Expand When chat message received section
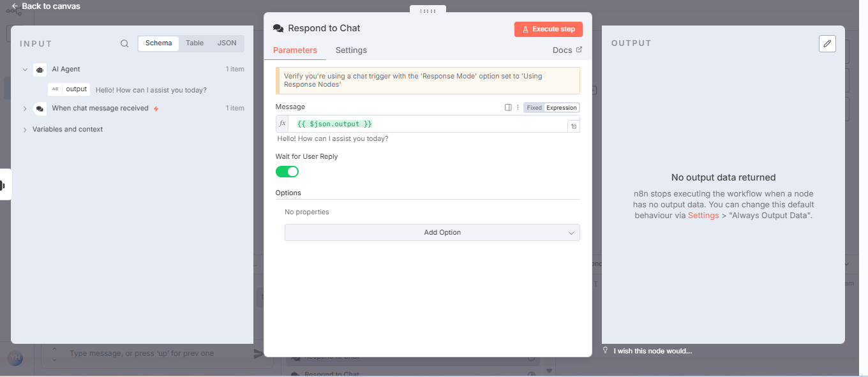 (25, 109)
